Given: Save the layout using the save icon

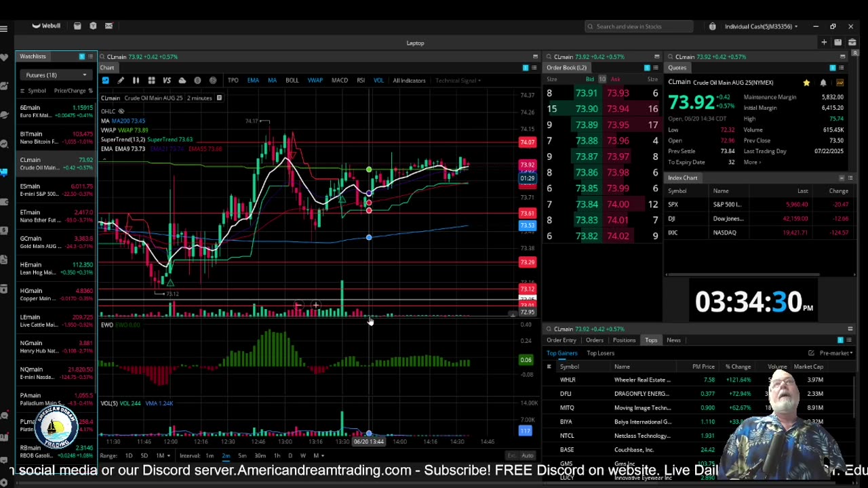Looking at the screenshot, I should point(838,43).
